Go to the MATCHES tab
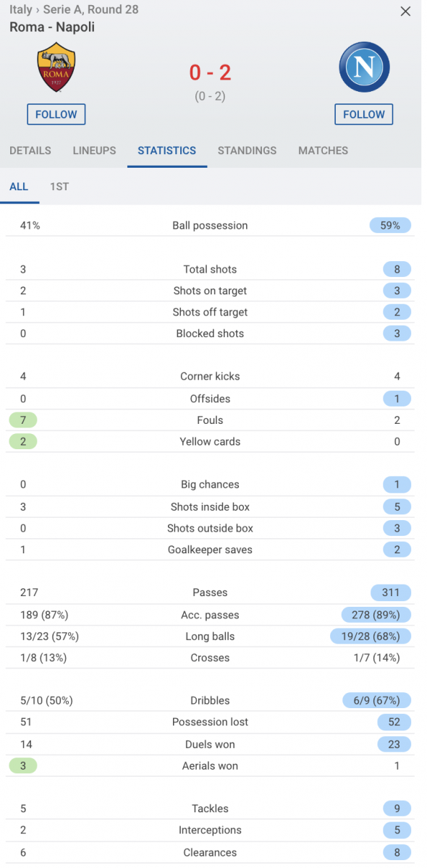427x868 pixels. 324,150
